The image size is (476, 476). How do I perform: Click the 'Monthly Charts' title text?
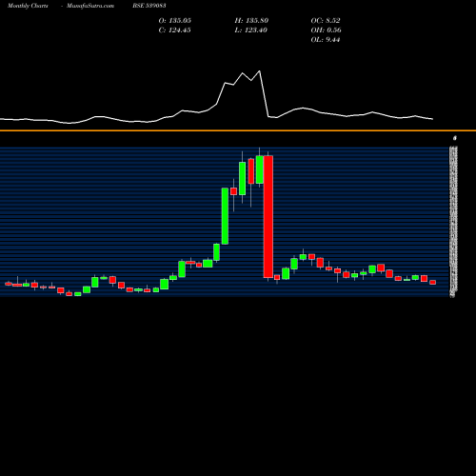[28, 6]
